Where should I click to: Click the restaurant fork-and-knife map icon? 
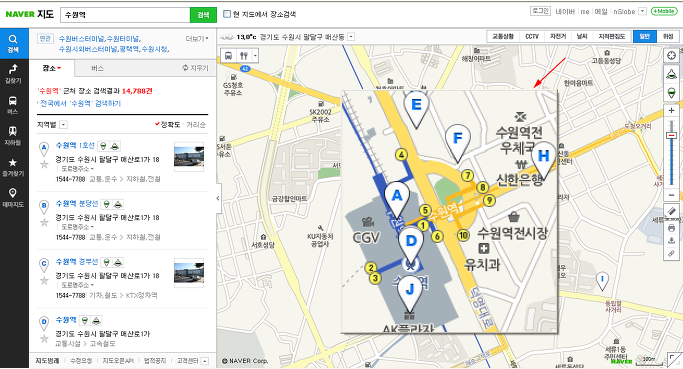tap(244, 55)
